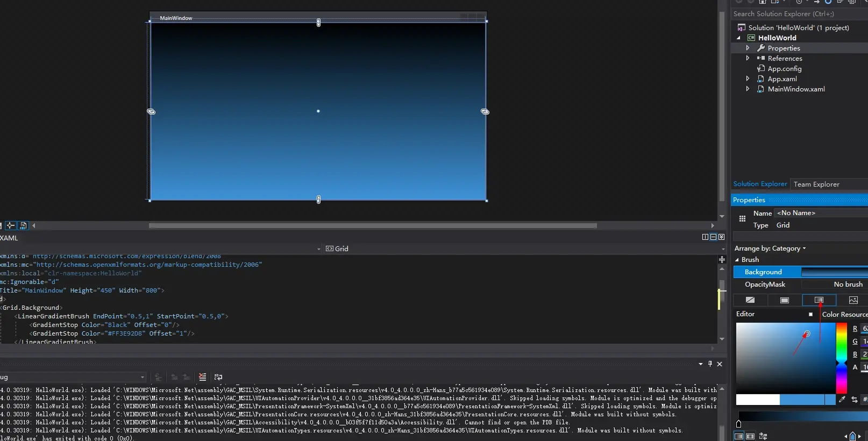Click the Color Resources label
This screenshot has height=441, width=868.
pos(844,315)
